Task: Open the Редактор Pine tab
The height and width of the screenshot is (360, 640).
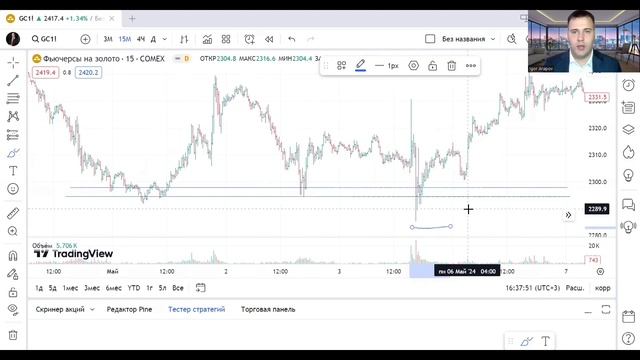Action: [129, 309]
